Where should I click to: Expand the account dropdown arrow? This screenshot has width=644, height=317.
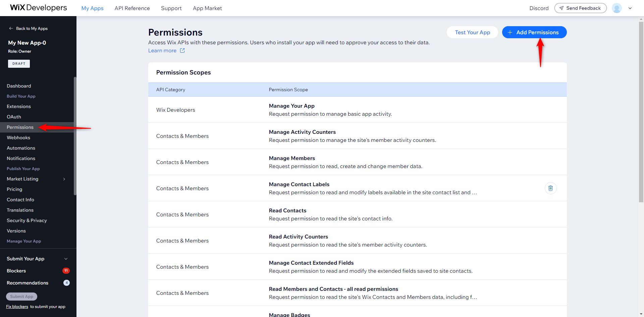(630, 8)
